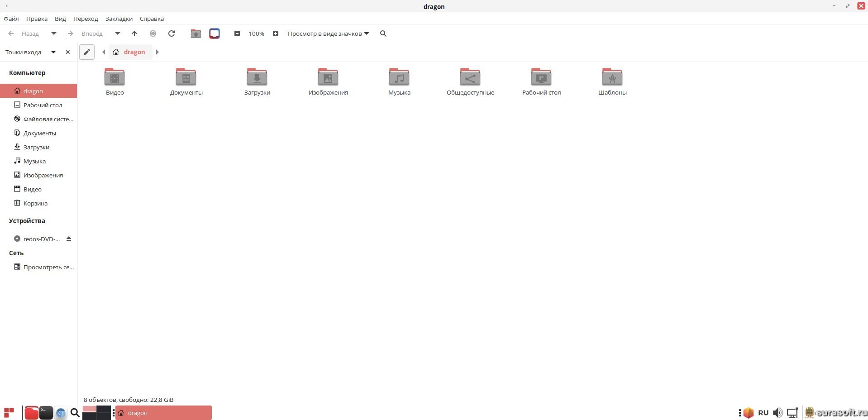Switch the RU keyboard layout indicator

pos(763,413)
